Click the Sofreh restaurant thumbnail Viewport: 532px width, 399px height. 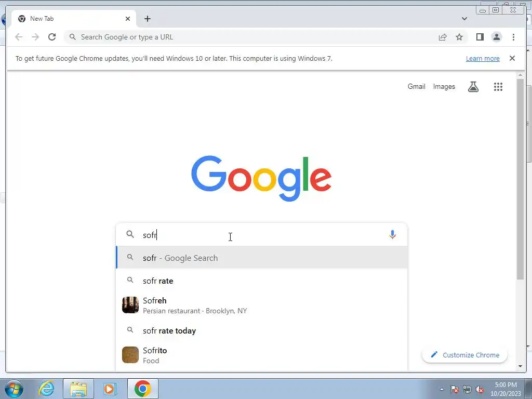(130, 305)
